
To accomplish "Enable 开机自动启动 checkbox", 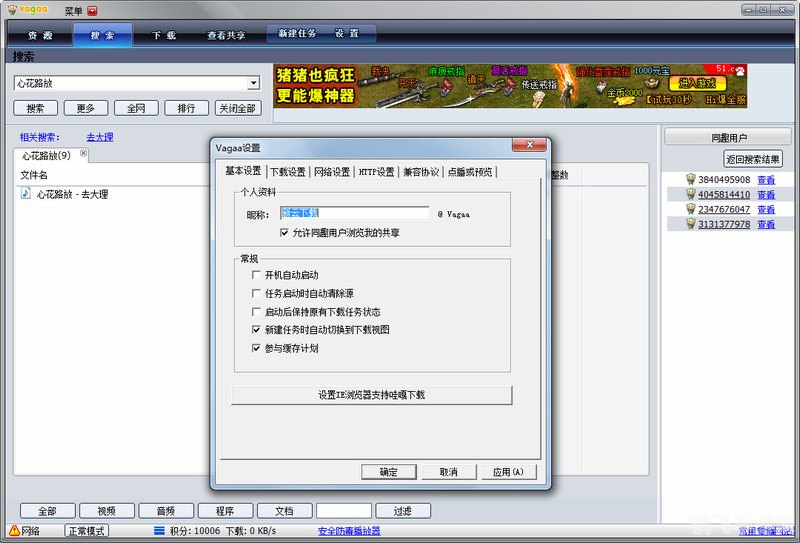I will tap(256, 275).
